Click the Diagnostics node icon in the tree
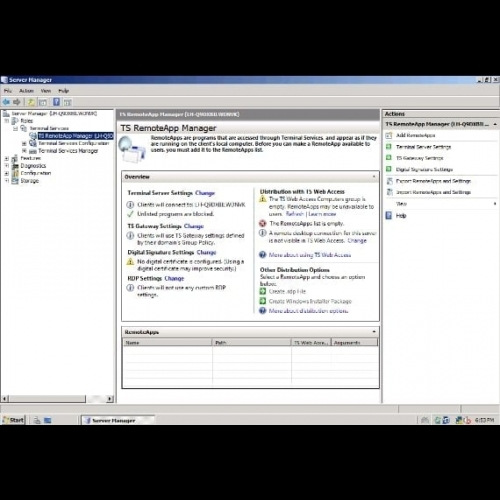 point(15,166)
